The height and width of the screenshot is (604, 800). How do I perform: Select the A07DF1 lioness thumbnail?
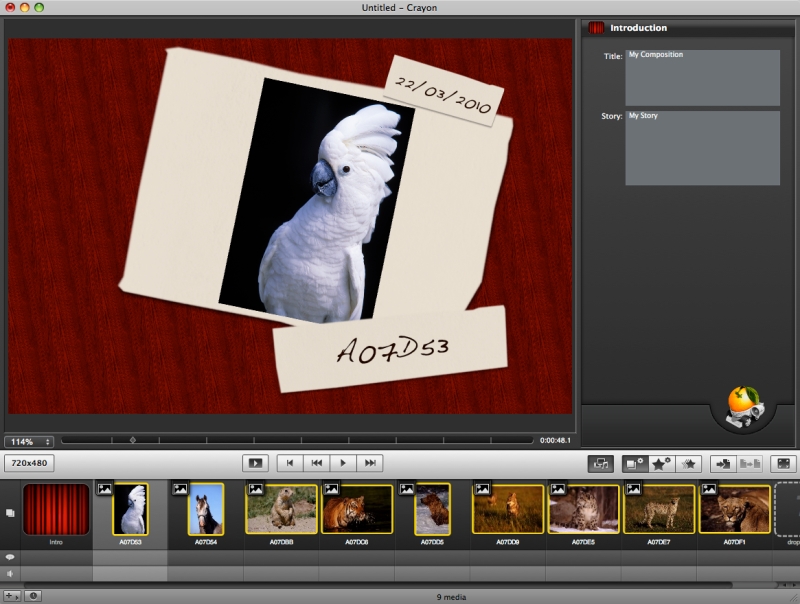tap(734, 509)
